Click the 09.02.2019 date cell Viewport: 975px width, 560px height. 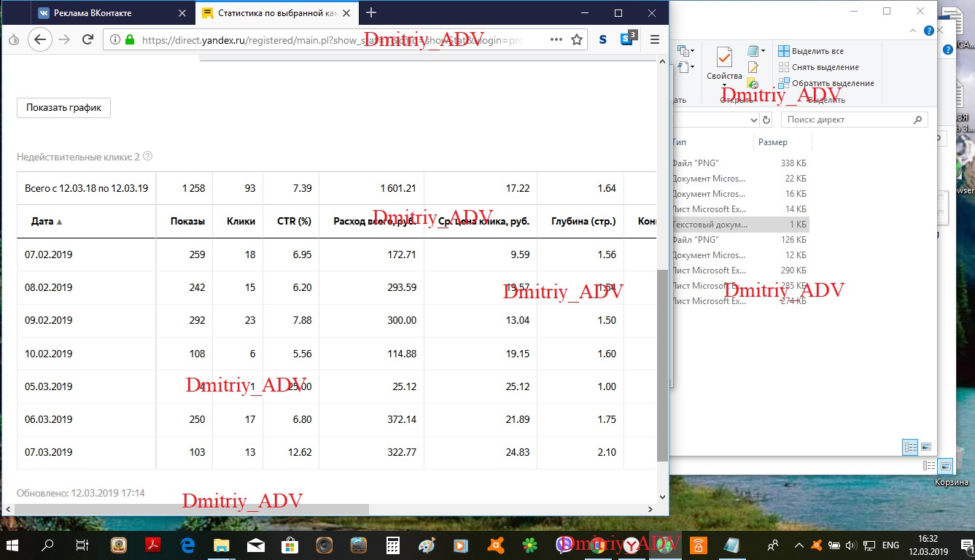pos(49,320)
